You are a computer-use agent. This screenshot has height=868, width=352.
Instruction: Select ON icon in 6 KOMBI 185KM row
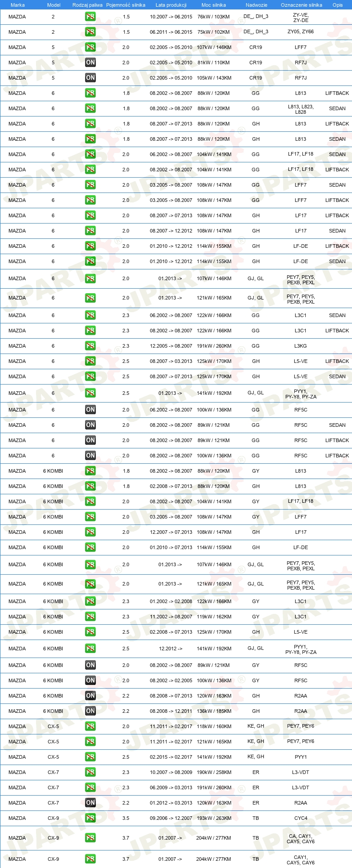90,711
